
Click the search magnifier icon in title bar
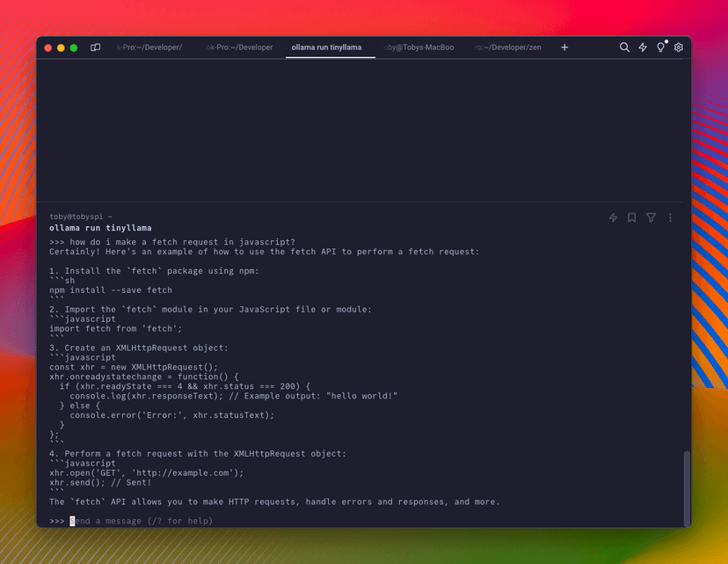(624, 48)
